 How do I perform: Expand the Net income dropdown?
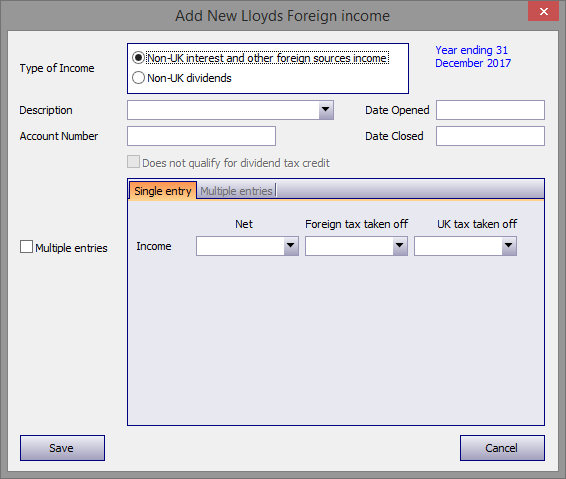tap(291, 246)
